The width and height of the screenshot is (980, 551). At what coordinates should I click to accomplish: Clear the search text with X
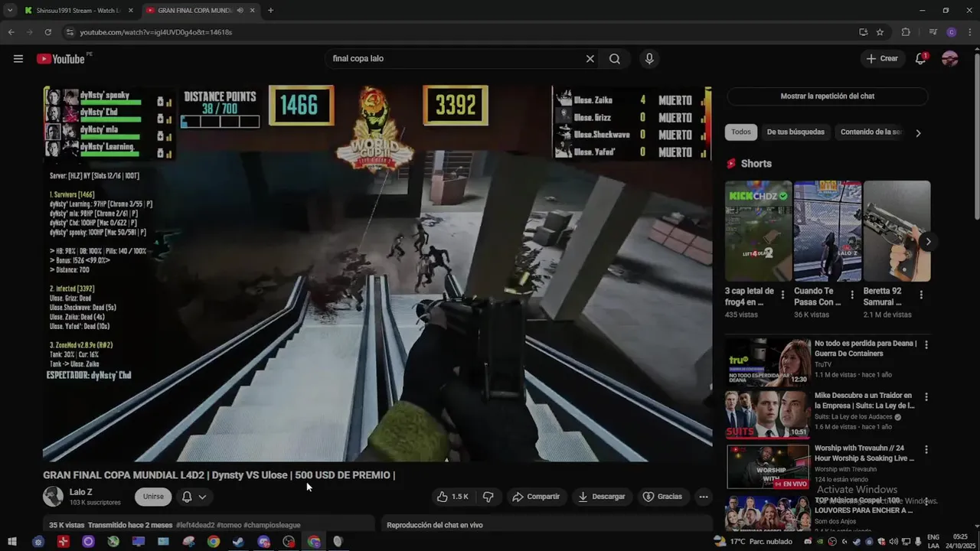click(x=590, y=59)
